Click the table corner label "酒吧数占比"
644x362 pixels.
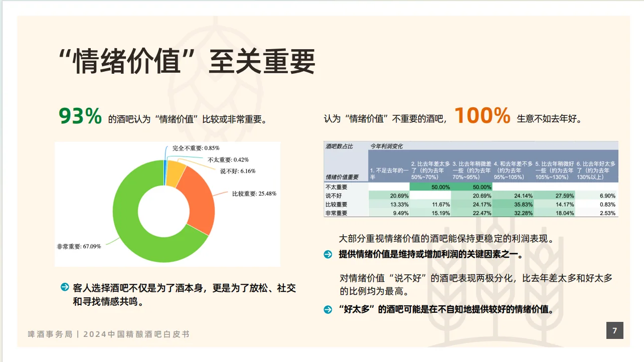[340, 146]
